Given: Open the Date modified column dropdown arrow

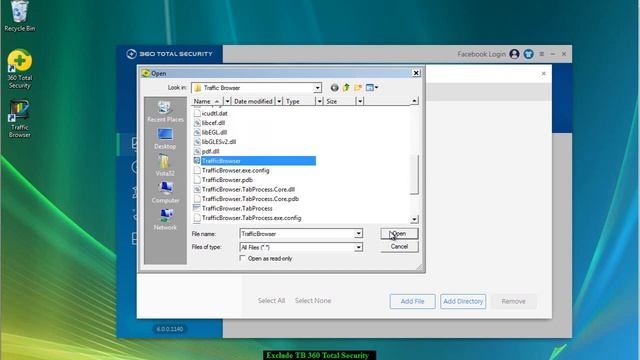Looking at the screenshot, I should 279,101.
